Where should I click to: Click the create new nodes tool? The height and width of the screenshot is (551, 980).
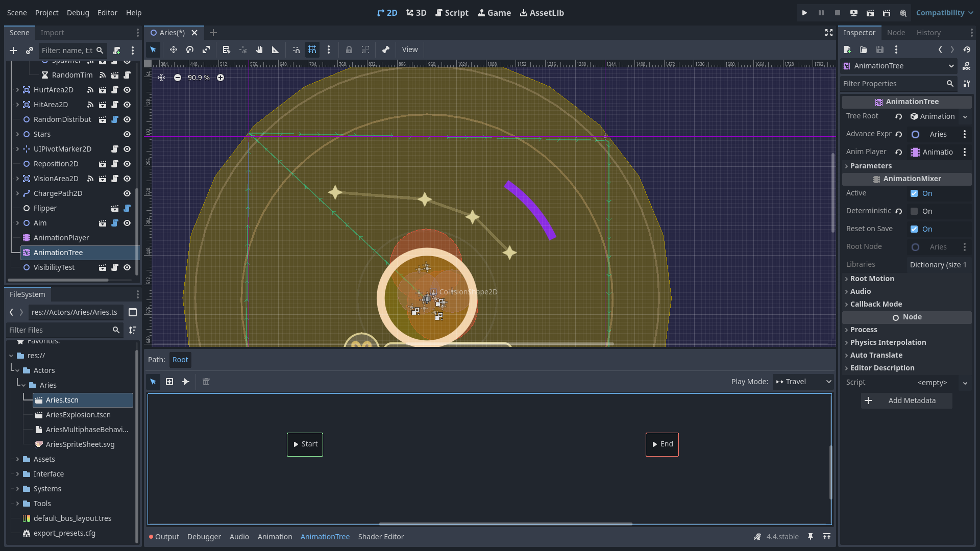(169, 382)
